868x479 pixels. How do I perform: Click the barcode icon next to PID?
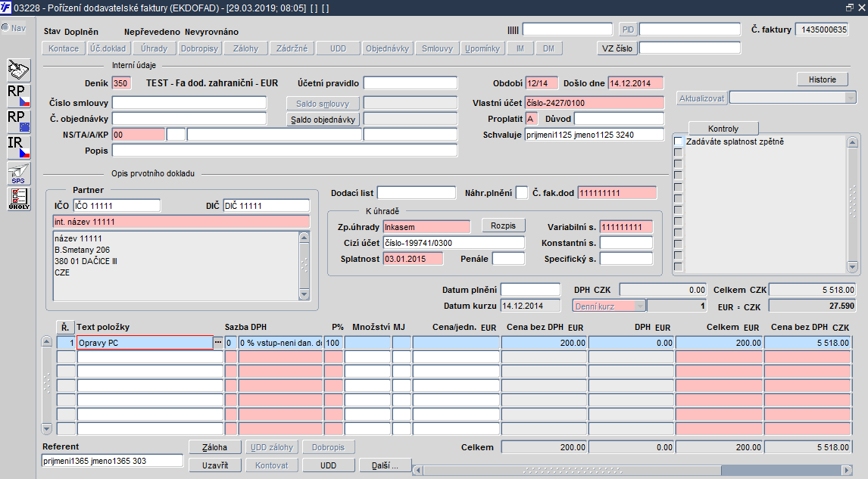[x=514, y=30]
